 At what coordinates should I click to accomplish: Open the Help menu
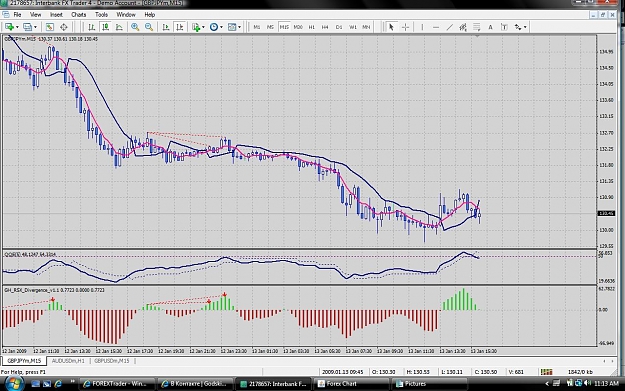click(x=149, y=14)
